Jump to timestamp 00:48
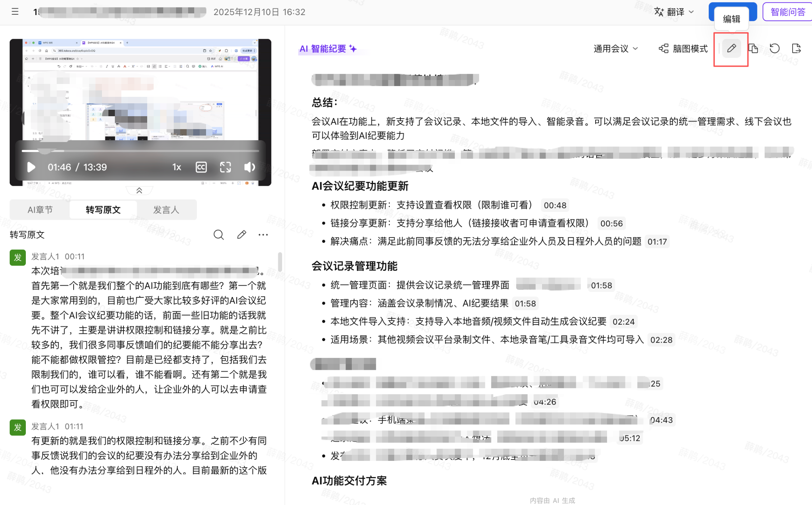812x505 pixels. (x=555, y=205)
